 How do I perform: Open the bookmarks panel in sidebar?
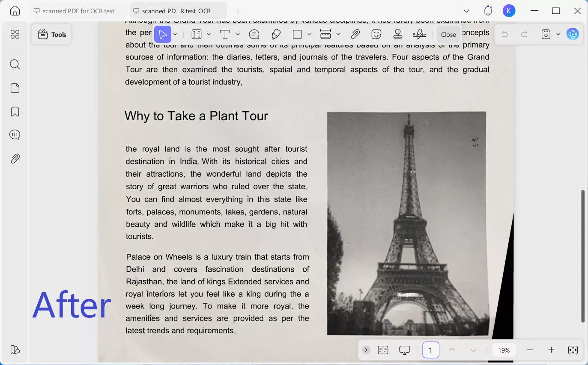pos(15,112)
